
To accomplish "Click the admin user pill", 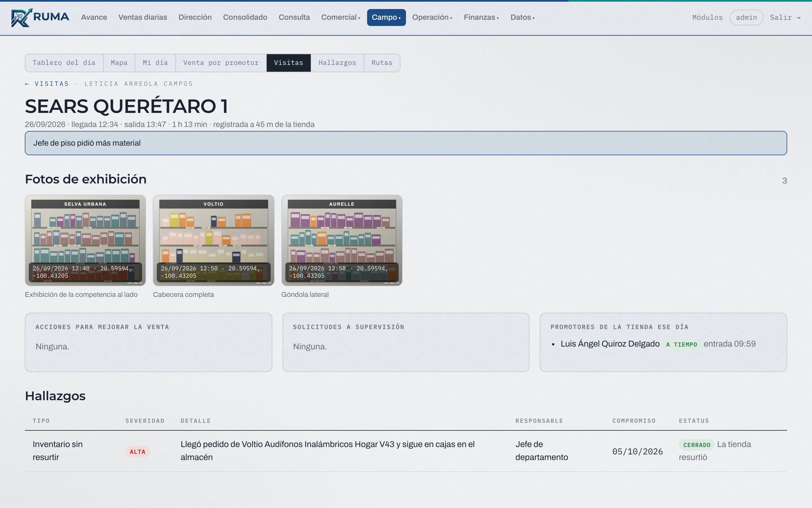I will tap(746, 17).
